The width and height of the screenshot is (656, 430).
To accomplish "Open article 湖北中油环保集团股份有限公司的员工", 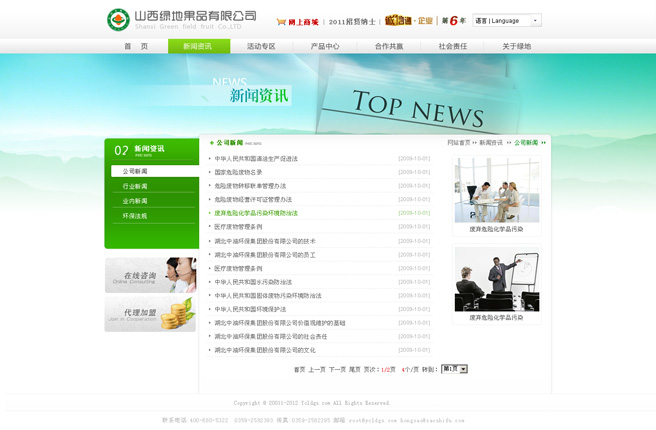I will pyautogui.click(x=265, y=255).
